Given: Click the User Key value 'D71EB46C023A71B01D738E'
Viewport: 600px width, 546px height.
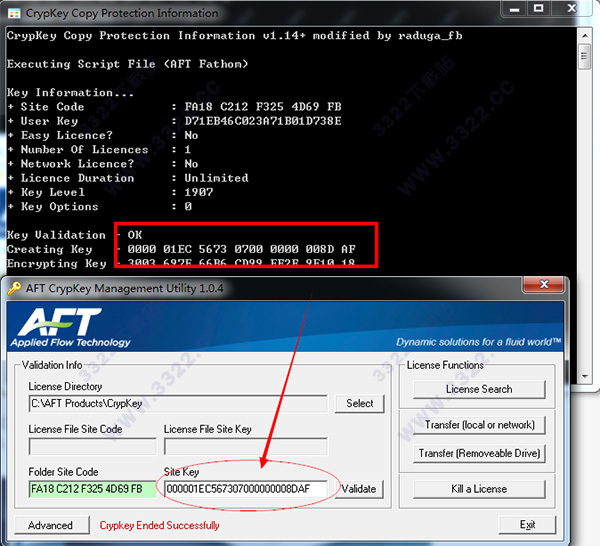Looking at the screenshot, I should click(263, 121).
